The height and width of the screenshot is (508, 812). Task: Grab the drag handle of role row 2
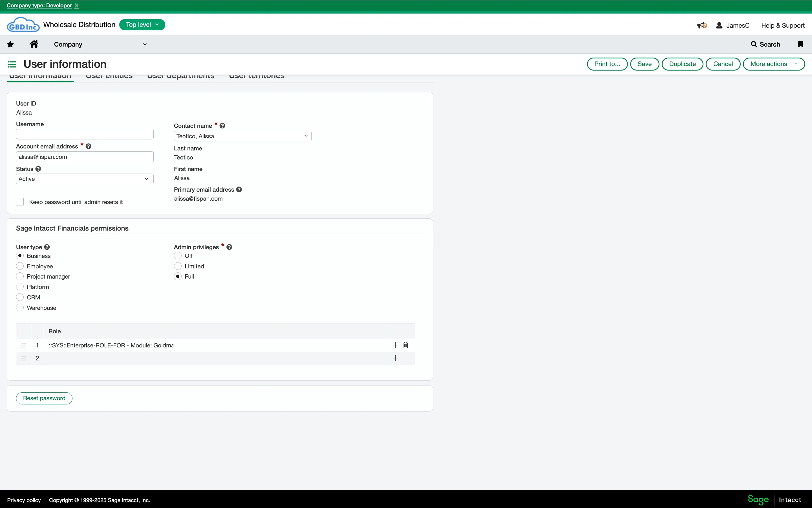[x=23, y=358]
